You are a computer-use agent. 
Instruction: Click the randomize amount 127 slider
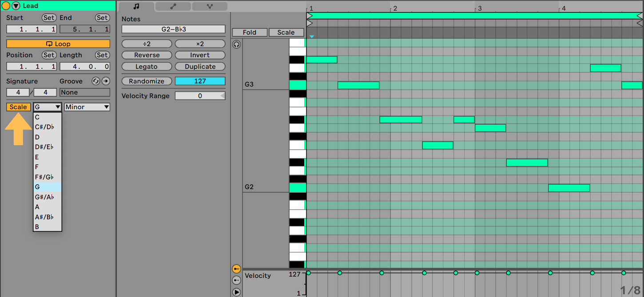coord(200,81)
